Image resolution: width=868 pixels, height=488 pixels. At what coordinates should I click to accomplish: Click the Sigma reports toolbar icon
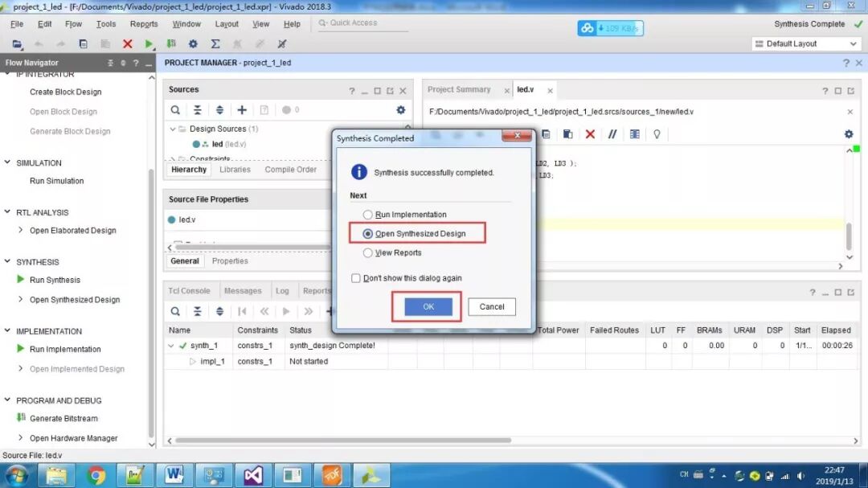tap(215, 43)
